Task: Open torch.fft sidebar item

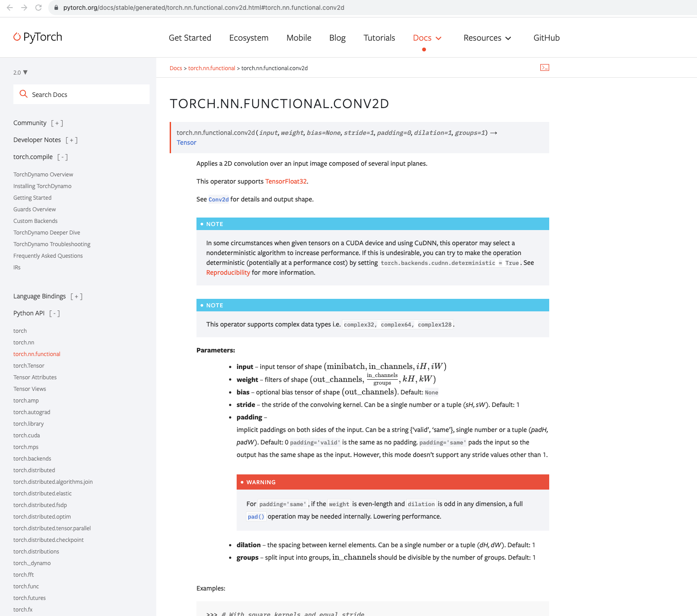Action: click(24, 574)
